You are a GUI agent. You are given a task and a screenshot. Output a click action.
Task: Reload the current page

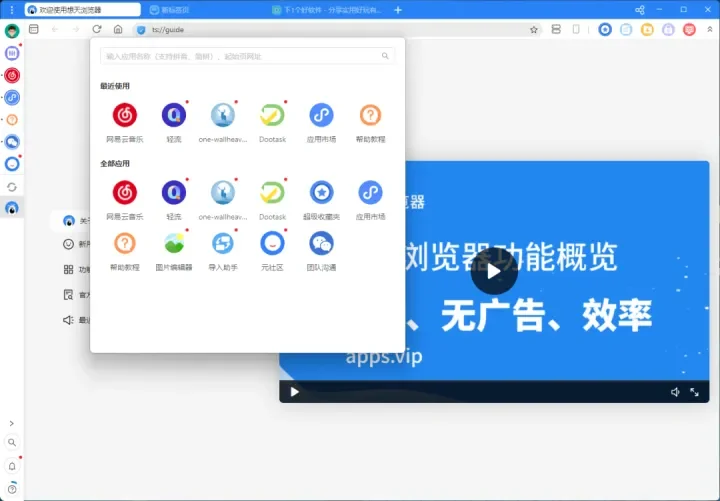(97, 29)
